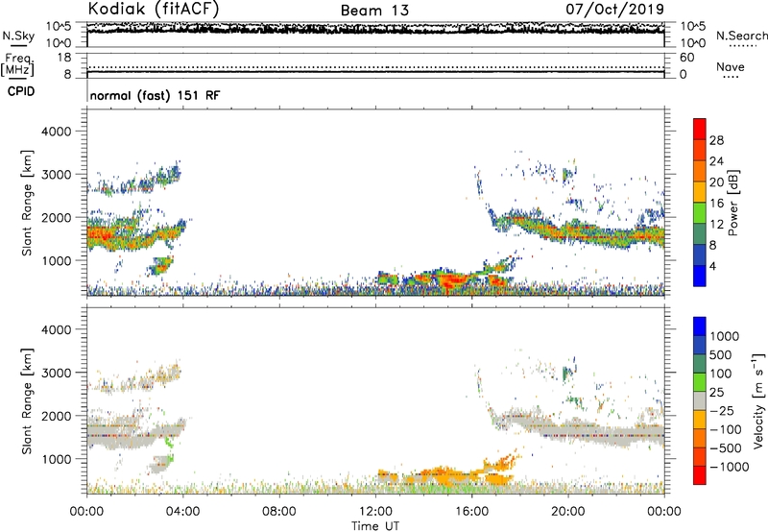This screenshot has height=532, width=768.
Task: Click the "04:00" time tick label
Action: tap(182, 512)
